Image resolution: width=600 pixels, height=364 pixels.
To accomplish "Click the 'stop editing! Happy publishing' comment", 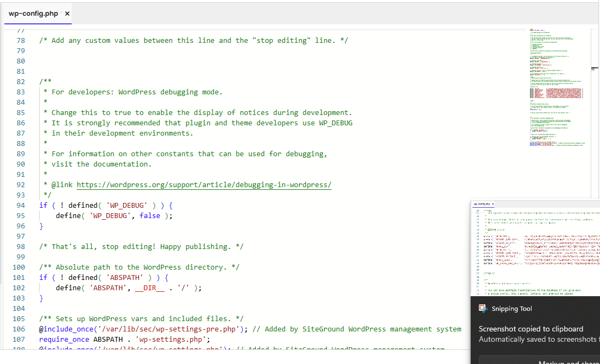I will tap(141, 247).
